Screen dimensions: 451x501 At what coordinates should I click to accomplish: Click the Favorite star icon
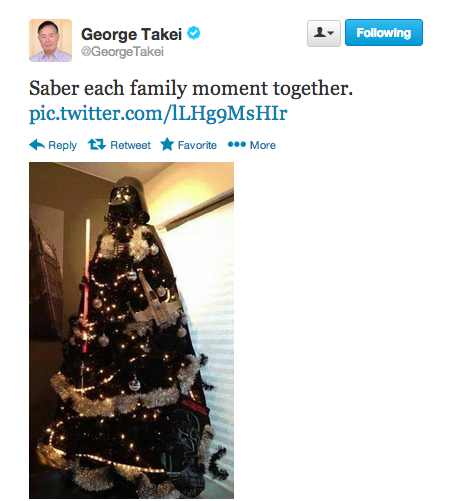(167, 145)
